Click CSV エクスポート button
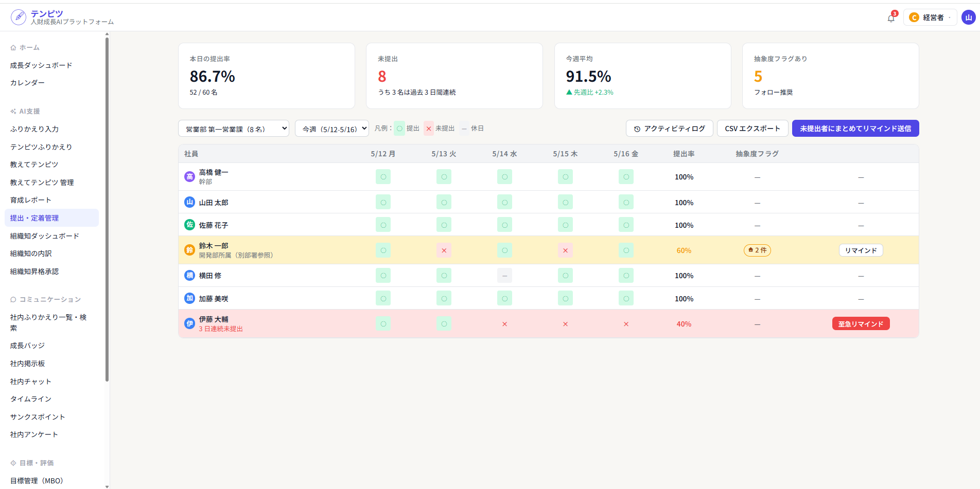 [752, 129]
